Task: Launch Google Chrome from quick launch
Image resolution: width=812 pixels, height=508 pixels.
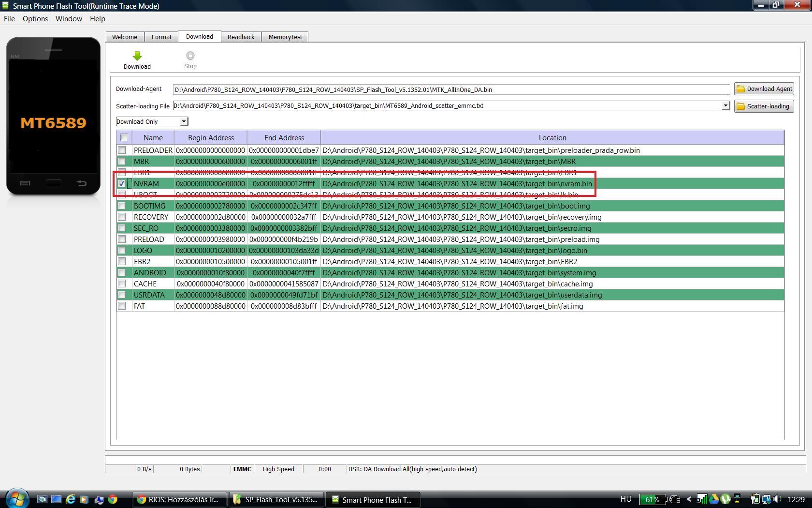Action: (113, 499)
